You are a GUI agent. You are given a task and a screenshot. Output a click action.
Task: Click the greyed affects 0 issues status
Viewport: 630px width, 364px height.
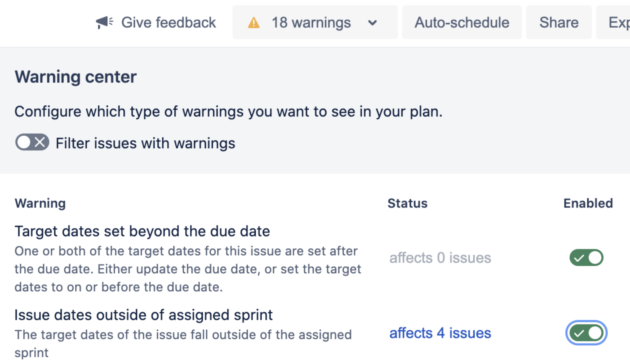click(x=440, y=258)
